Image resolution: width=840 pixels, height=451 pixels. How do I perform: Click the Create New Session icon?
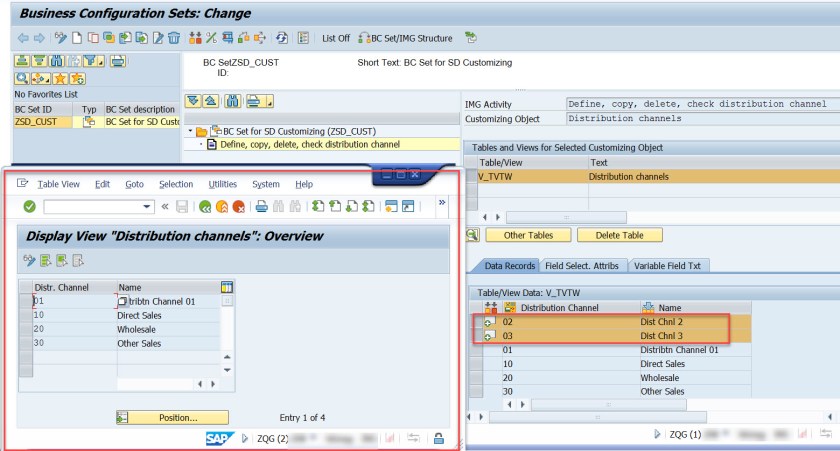click(392, 206)
